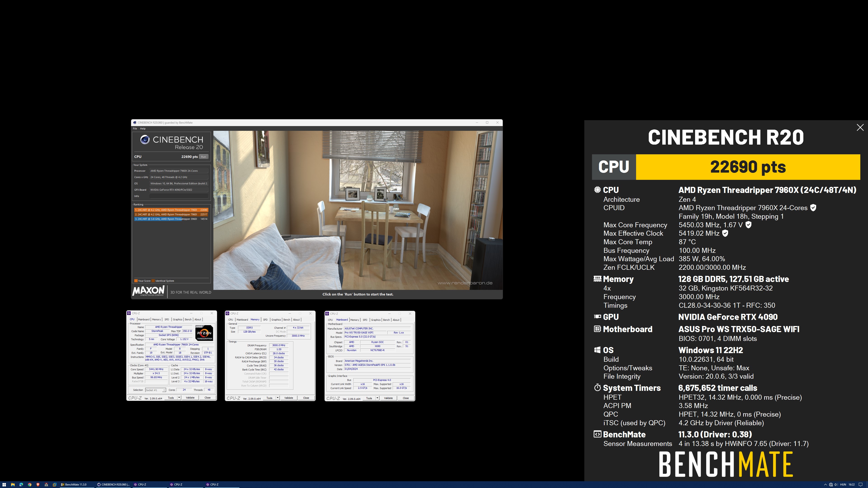Switch to About tab in CPU-Z Mainboard-tab window

396,320
